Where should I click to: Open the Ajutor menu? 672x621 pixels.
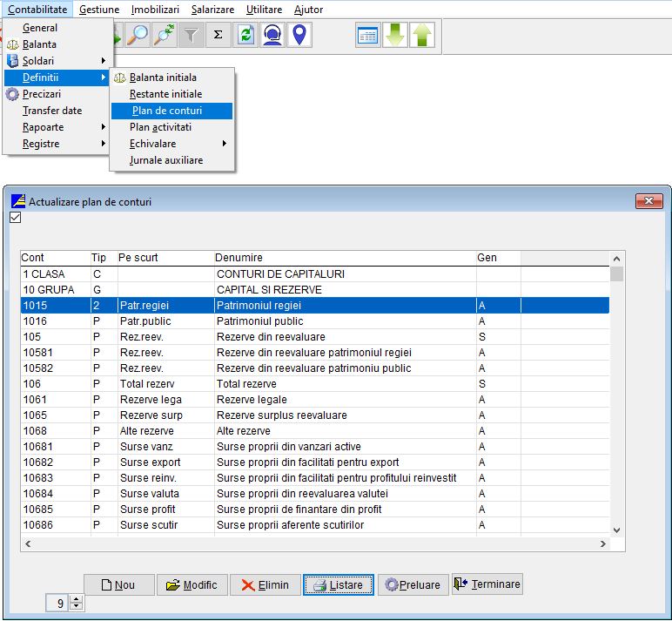coord(308,9)
